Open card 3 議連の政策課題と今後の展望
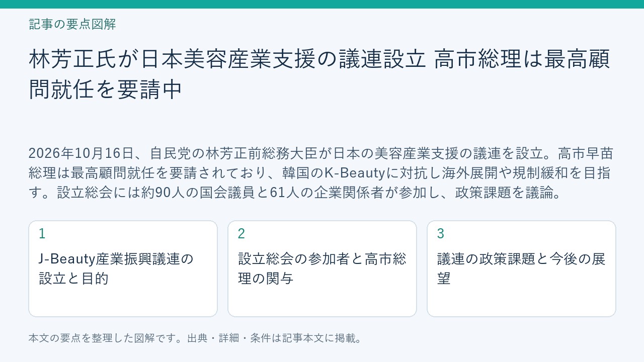 (x=522, y=268)
